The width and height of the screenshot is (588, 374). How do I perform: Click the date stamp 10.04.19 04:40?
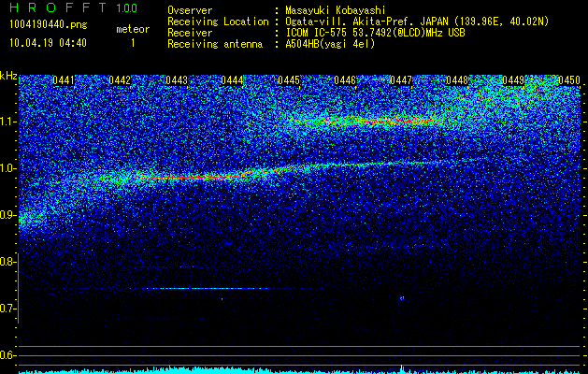pos(48,43)
